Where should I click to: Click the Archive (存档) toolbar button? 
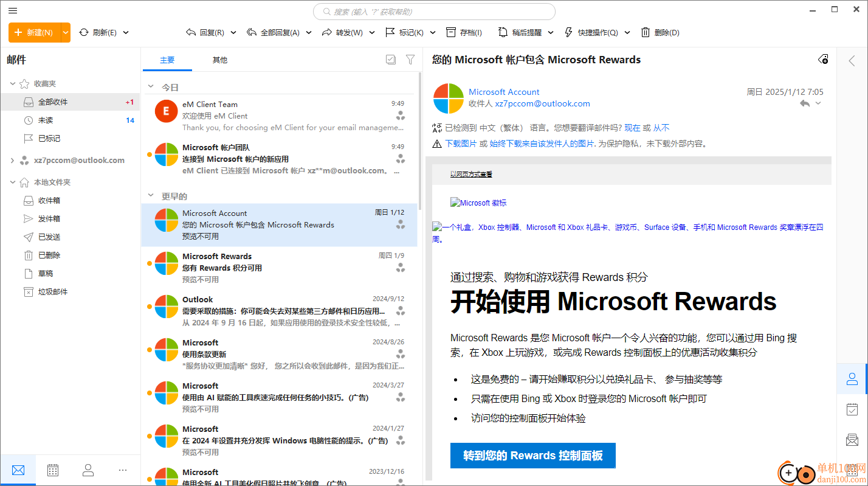pos(464,32)
